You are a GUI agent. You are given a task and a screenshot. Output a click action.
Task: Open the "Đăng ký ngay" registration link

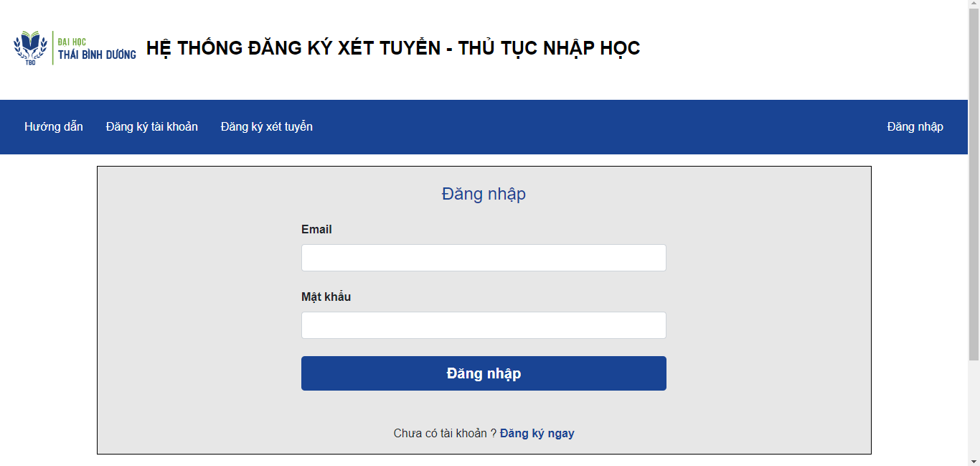pyautogui.click(x=537, y=433)
